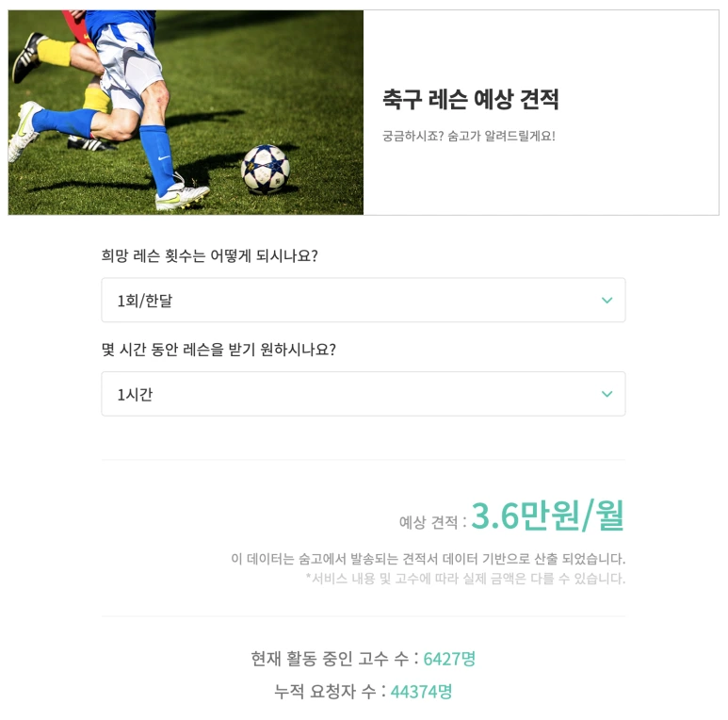Click the '3.6만원/월' estimated price
728x720 pixels.
click(x=548, y=516)
